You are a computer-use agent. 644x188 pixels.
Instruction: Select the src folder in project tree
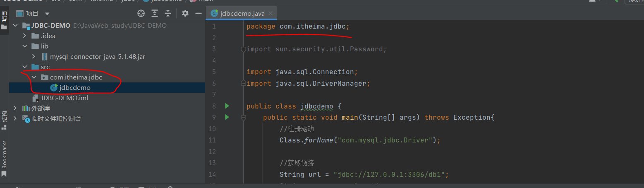[x=107, y=67]
